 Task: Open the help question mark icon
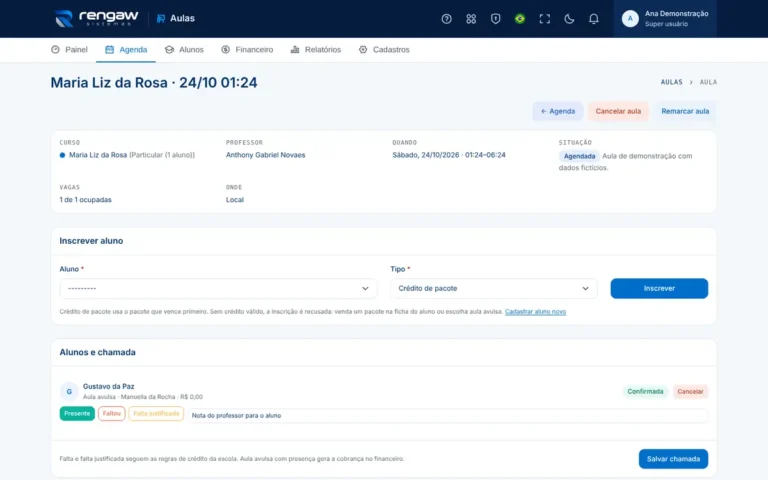coord(446,19)
